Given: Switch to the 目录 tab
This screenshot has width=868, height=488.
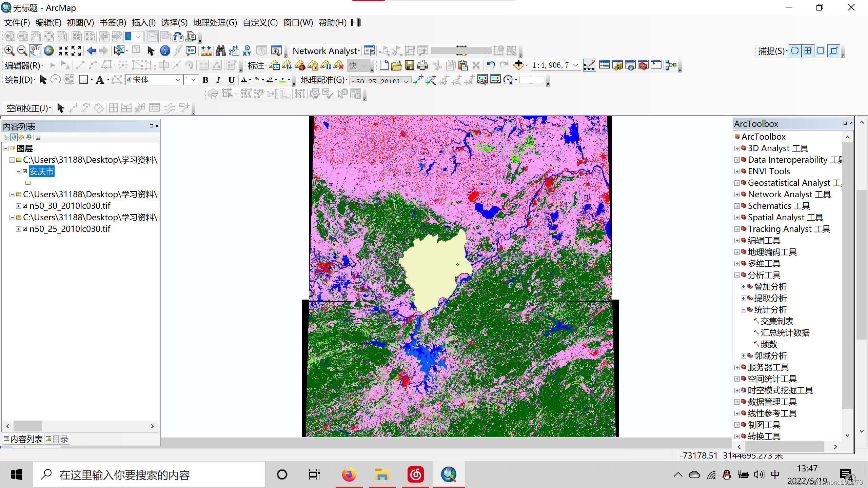Looking at the screenshot, I should click(58, 439).
